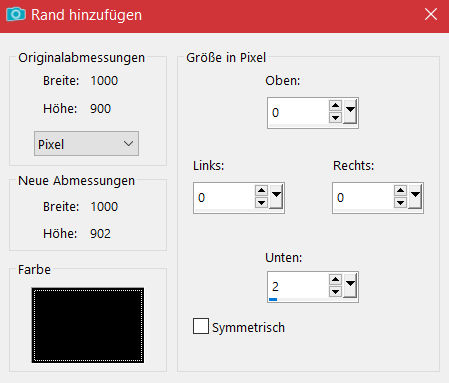Open the Links slider dropdown arrow

click(276, 197)
